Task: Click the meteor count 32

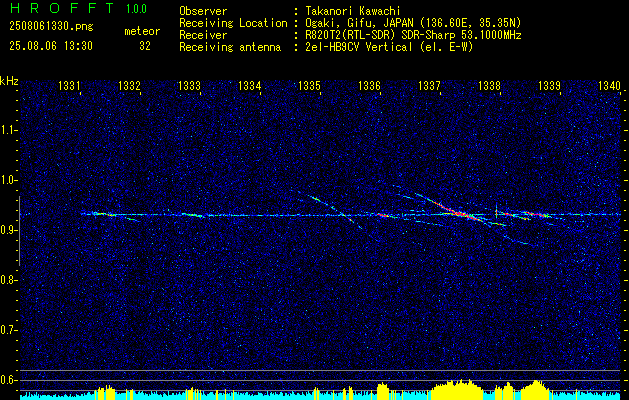Action: click(145, 46)
